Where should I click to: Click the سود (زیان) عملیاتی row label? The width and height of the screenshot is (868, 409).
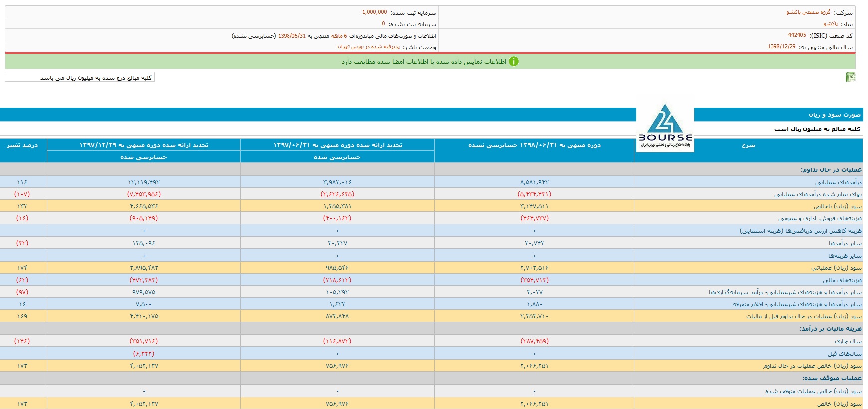837,268
